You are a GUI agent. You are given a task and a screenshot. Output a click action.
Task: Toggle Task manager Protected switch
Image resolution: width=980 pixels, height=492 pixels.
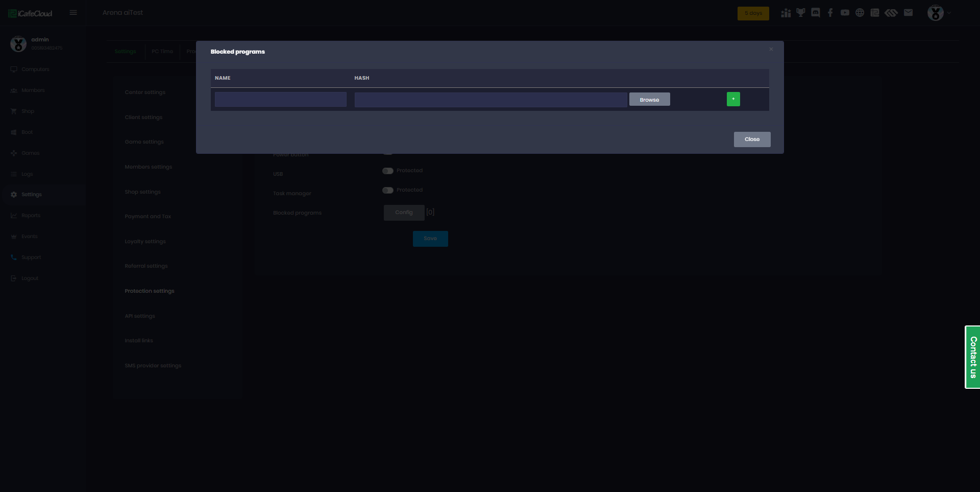[x=387, y=190]
